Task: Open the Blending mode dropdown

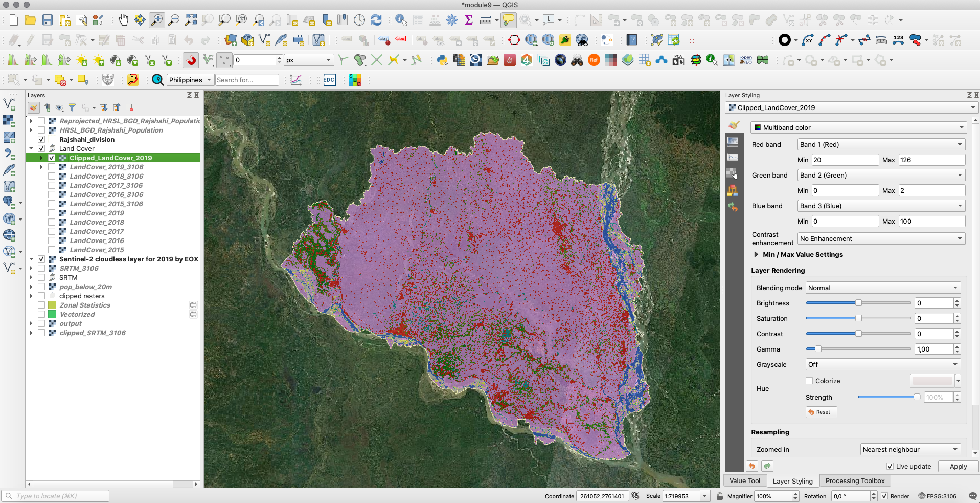Action: point(883,288)
